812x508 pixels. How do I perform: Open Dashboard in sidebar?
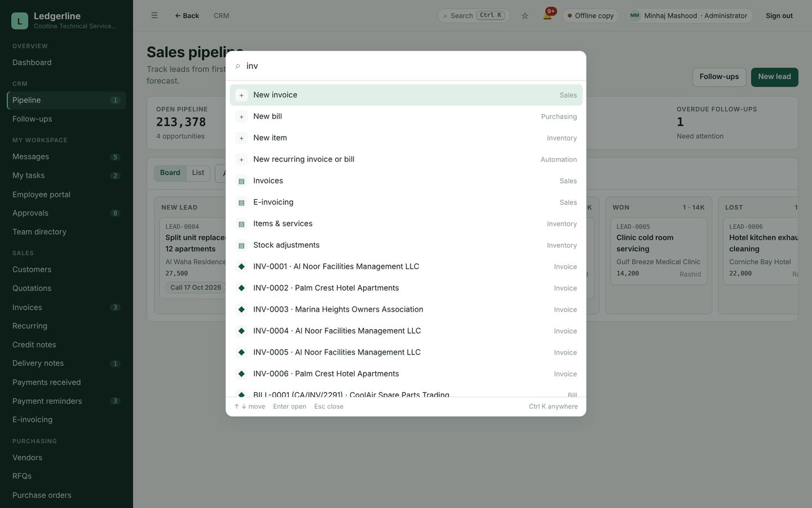click(x=67, y=63)
